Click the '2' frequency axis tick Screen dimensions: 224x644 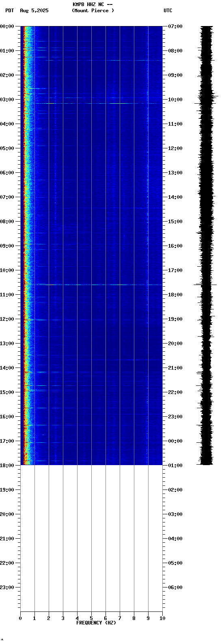[x=49, y=618]
